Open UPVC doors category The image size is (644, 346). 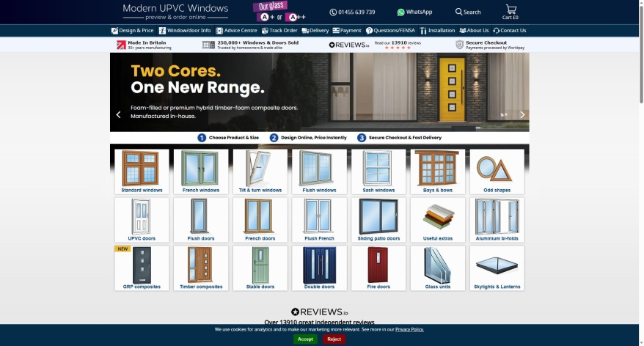tap(142, 220)
